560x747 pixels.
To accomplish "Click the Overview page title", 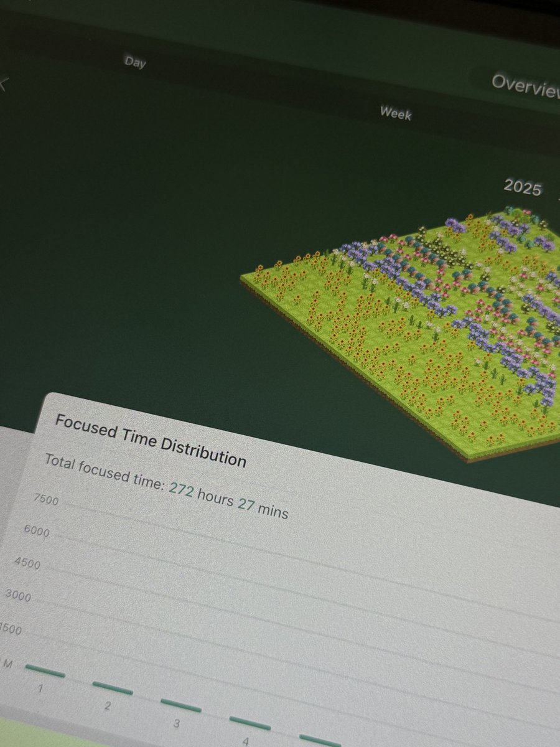I will [526, 85].
